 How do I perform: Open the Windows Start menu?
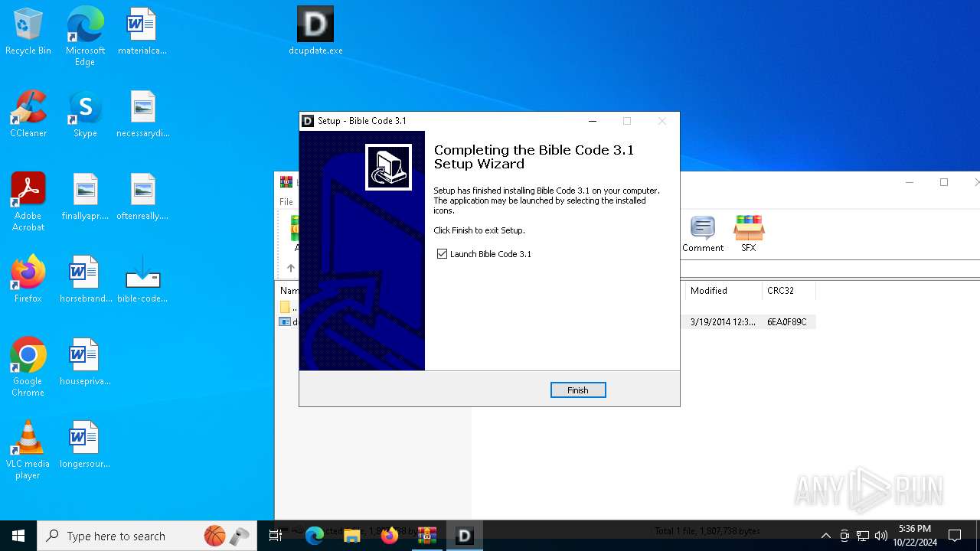(18, 536)
